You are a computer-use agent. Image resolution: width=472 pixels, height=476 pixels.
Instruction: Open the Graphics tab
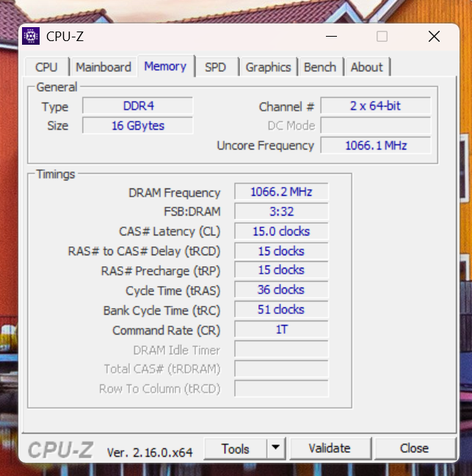click(x=268, y=67)
